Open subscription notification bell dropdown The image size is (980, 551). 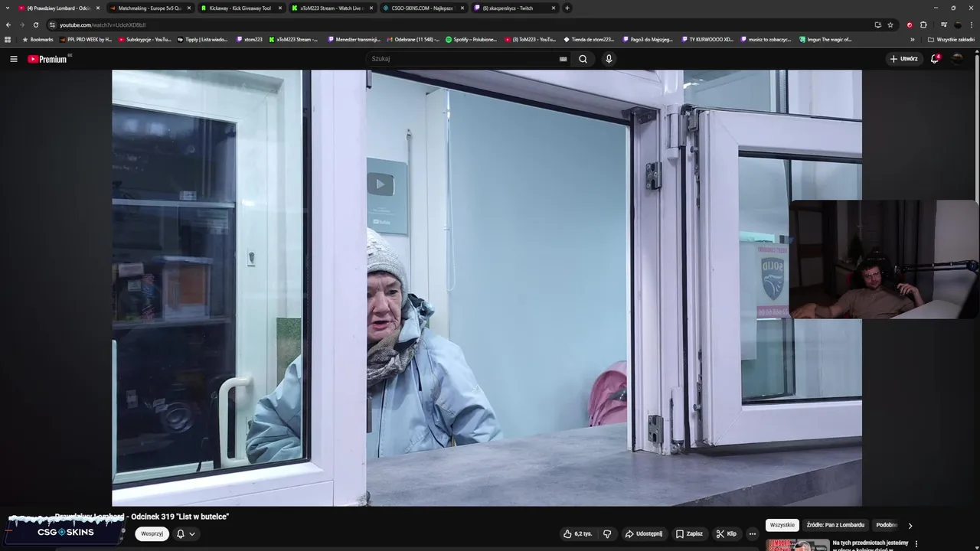click(x=185, y=533)
